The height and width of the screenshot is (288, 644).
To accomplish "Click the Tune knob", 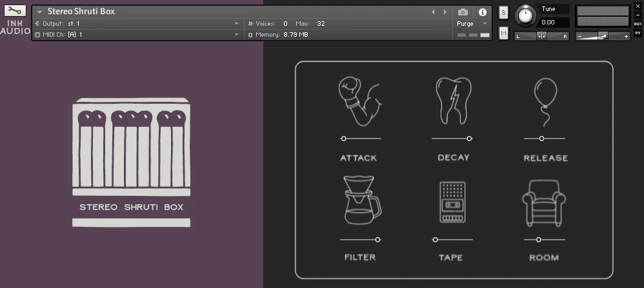I will [x=525, y=15].
